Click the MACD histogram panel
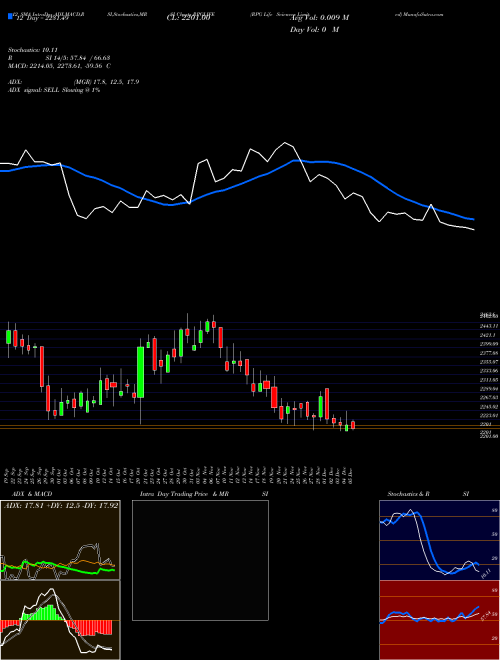The height and width of the screenshot is (660, 500). [x=61, y=620]
